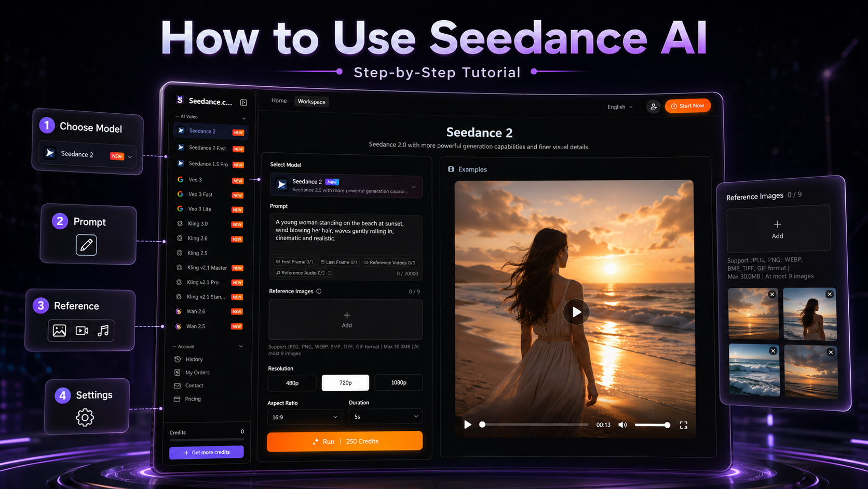Add a reference image in workspace form
This screenshot has height=489, width=868.
coord(346,320)
